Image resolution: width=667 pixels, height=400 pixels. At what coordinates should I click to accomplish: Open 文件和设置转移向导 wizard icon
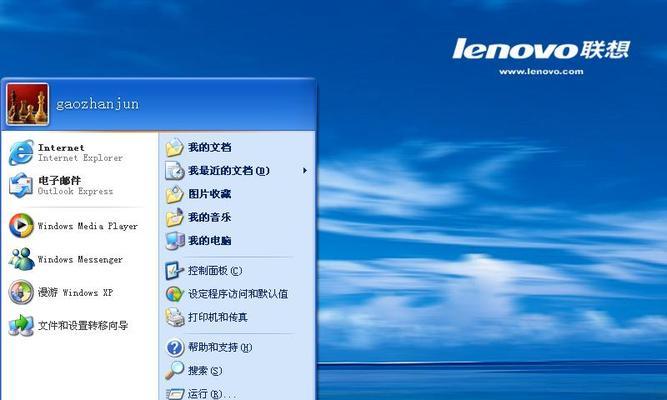click(x=21, y=326)
